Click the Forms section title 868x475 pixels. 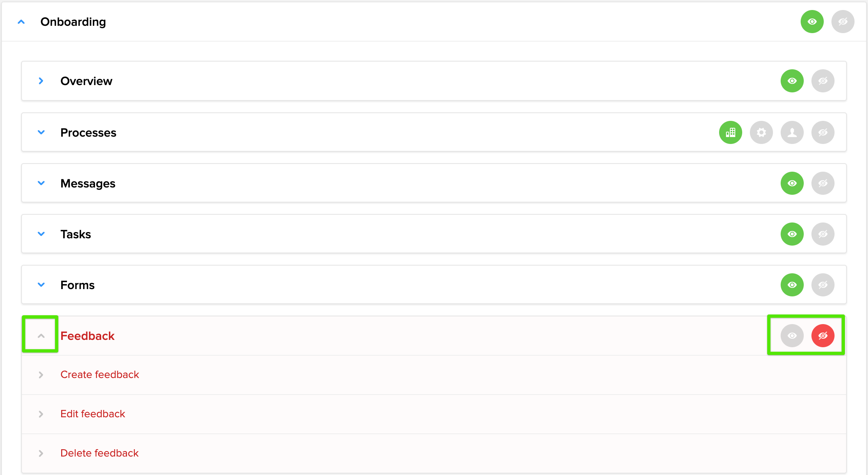coord(77,285)
